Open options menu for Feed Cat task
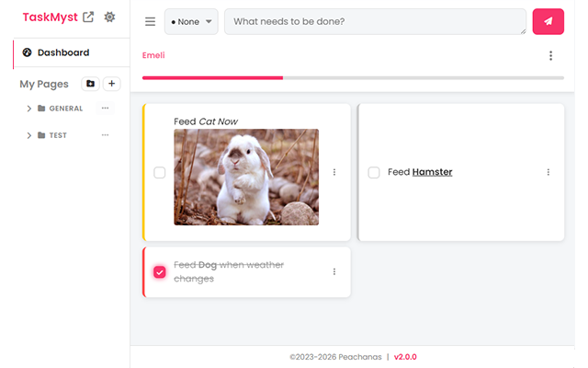This screenshot has height=368, width=588. click(334, 172)
